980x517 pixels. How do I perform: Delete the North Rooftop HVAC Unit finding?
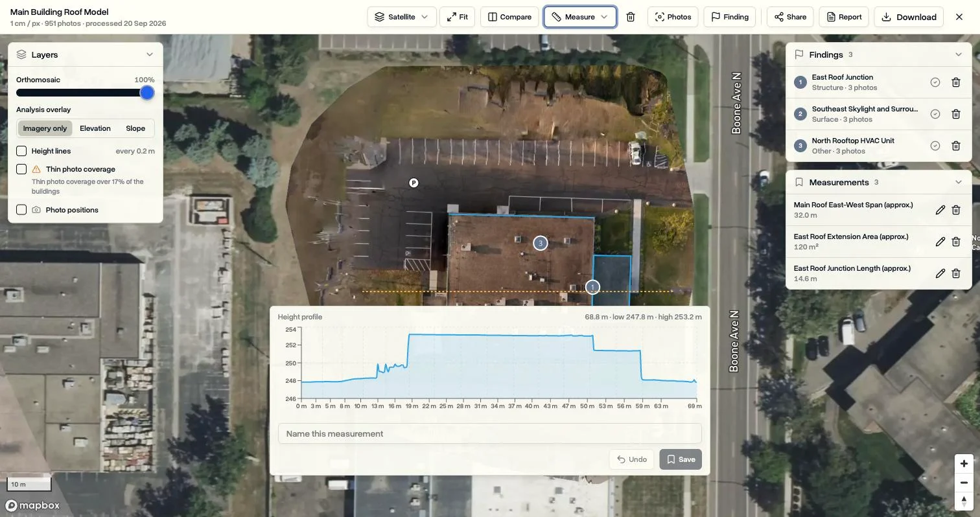click(955, 146)
